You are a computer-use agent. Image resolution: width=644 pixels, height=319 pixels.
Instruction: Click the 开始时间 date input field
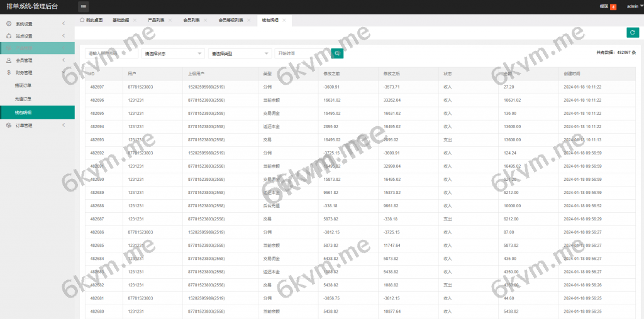tap(302, 54)
